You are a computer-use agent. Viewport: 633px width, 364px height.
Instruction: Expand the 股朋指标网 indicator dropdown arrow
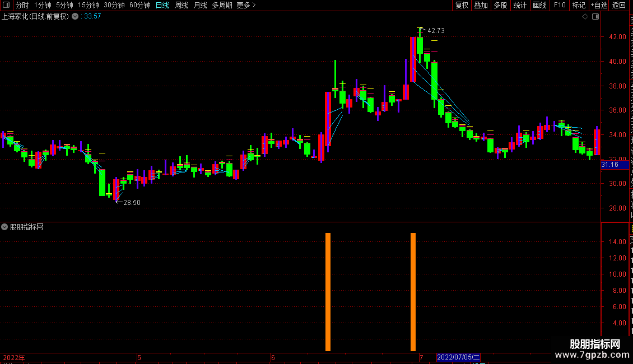(4, 227)
